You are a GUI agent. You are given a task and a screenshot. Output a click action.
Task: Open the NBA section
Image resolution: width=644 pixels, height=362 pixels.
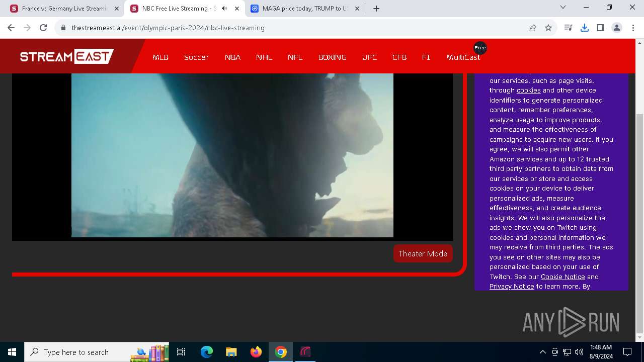tap(232, 57)
